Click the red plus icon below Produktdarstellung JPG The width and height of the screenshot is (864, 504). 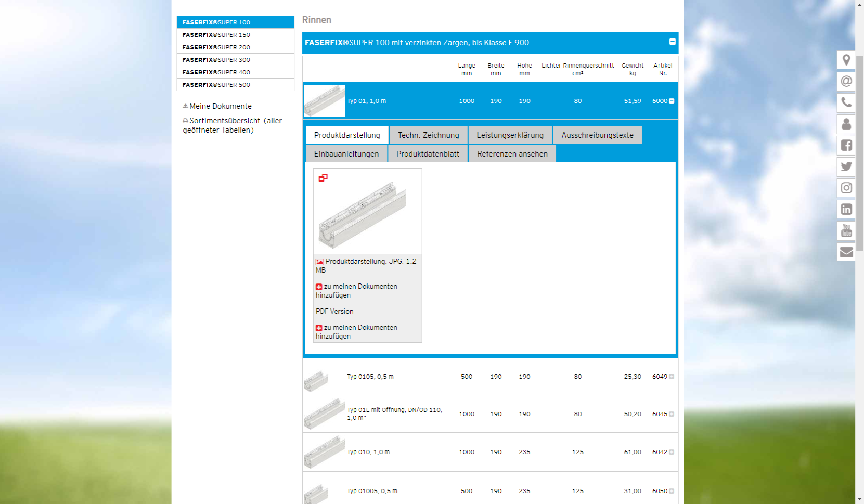pos(319,287)
